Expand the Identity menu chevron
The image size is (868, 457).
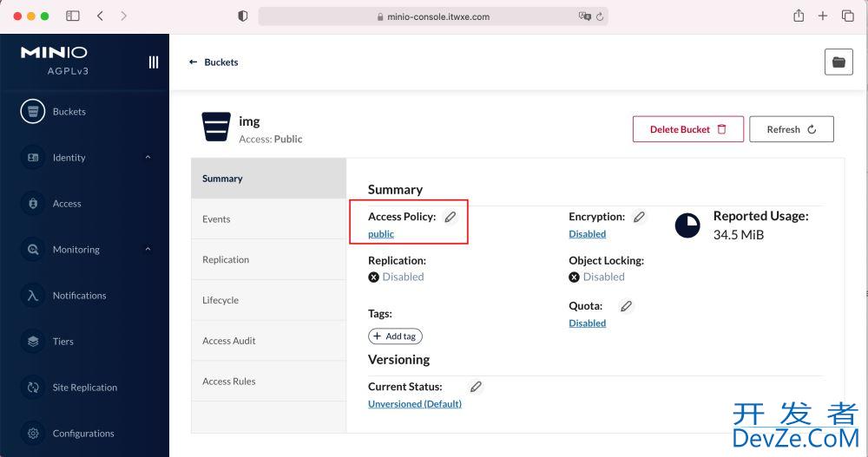148,157
